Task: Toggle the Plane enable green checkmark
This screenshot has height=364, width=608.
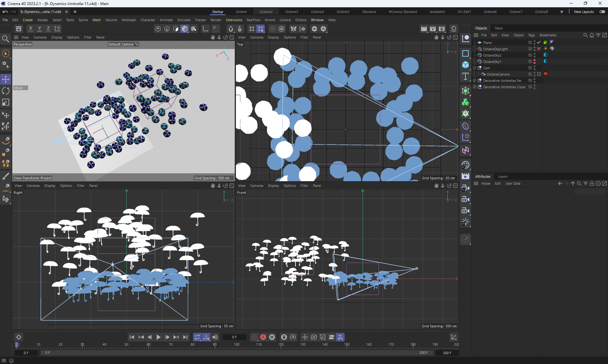Action: (x=539, y=42)
